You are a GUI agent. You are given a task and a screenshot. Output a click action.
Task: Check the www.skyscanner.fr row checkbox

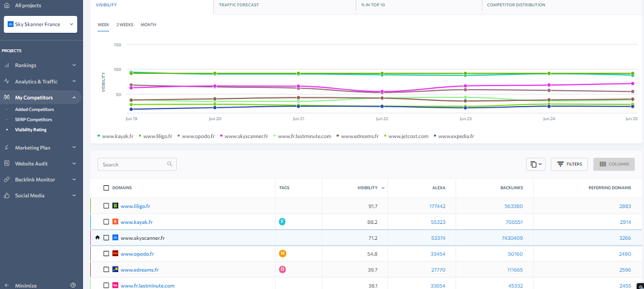106,237
